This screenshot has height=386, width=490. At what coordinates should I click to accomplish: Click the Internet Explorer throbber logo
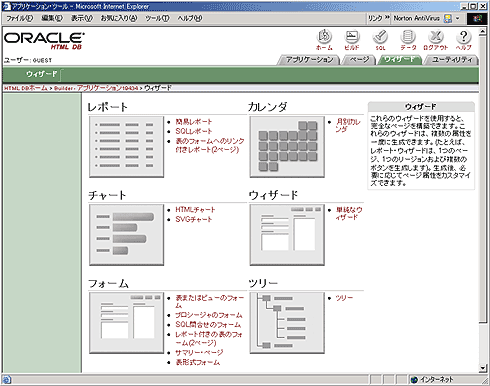(x=477, y=19)
